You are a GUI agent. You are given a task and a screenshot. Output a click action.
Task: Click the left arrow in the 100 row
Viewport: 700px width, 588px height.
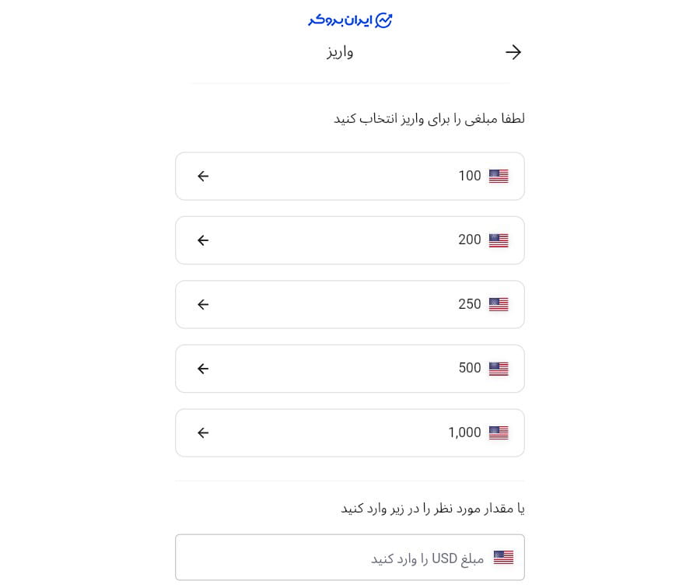[203, 176]
